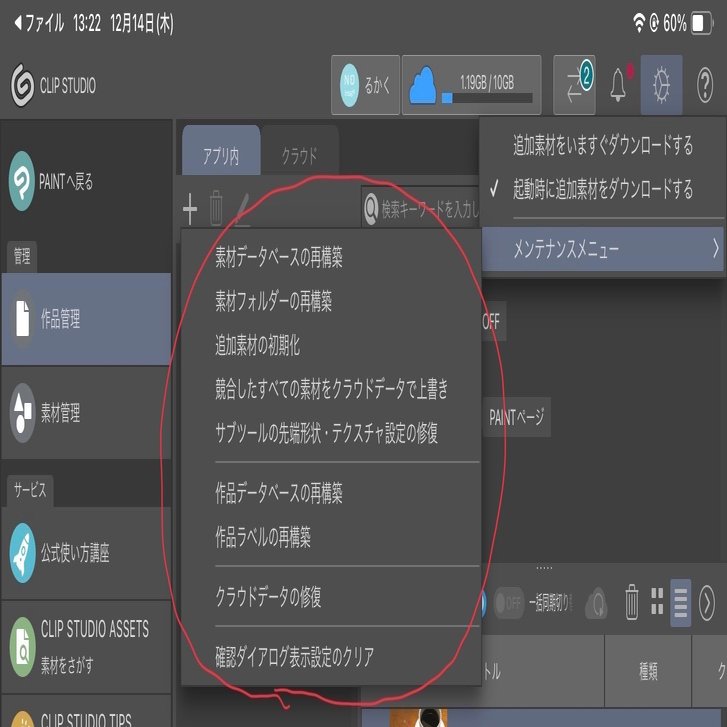
Task: Open the notification bell icon
Action: tap(619, 85)
